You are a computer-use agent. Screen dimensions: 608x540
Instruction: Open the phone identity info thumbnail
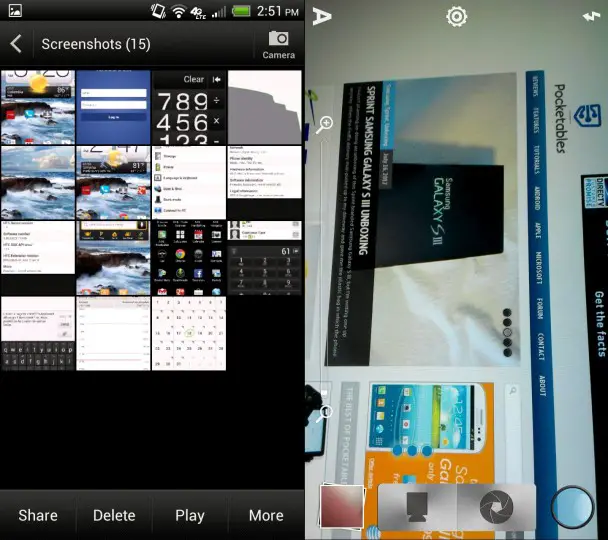tap(264, 183)
